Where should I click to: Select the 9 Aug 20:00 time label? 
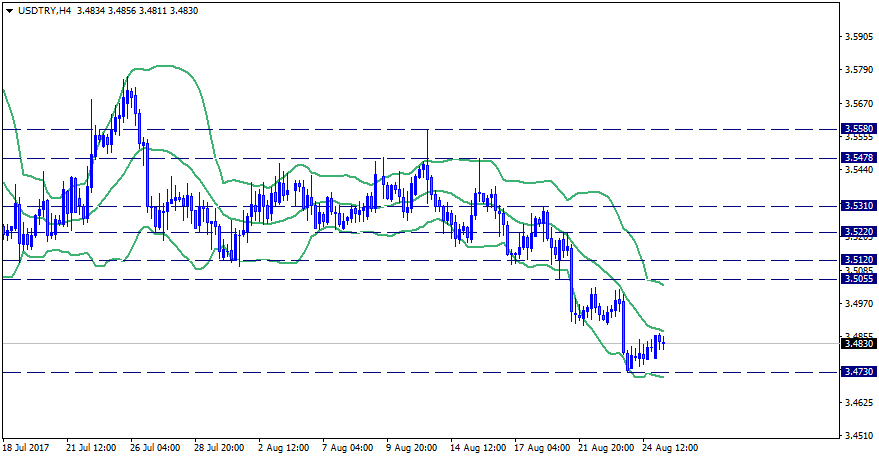tap(412, 448)
